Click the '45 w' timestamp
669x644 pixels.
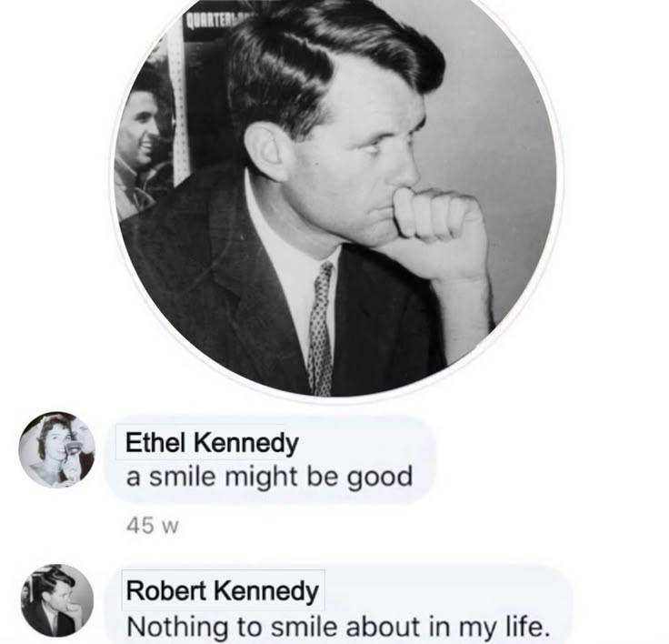point(153,526)
